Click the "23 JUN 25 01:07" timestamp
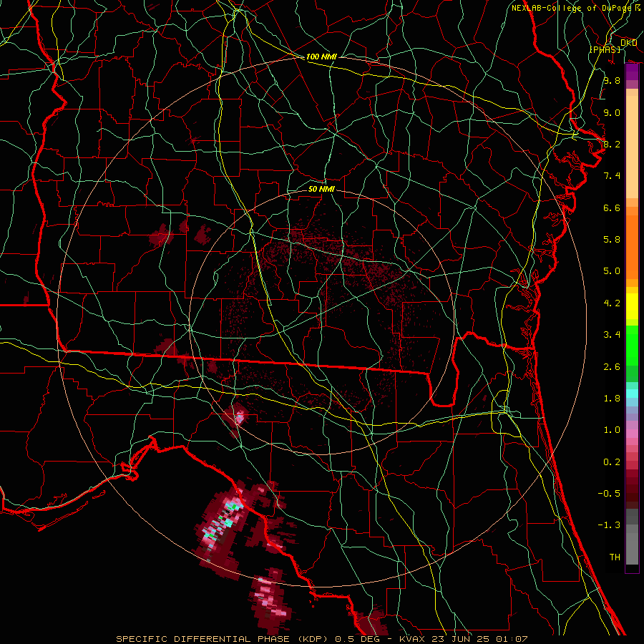Screen dimensions: 644x644 point(480,639)
